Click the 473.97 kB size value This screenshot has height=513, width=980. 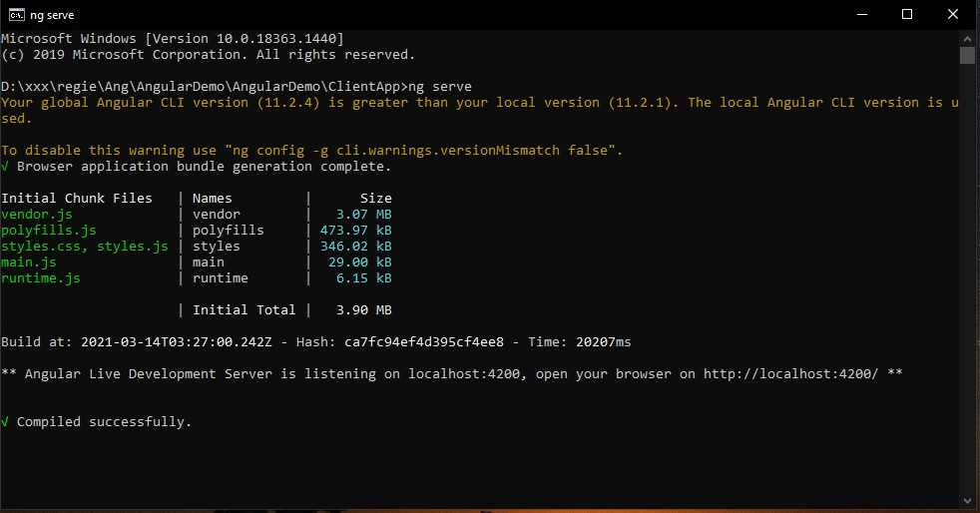click(355, 231)
